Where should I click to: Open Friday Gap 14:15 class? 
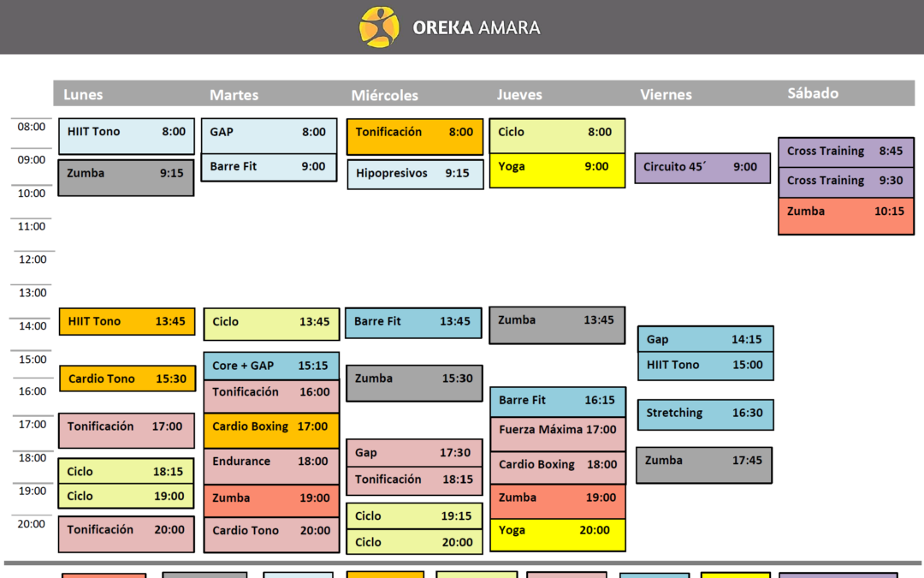click(x=705, y=339)
